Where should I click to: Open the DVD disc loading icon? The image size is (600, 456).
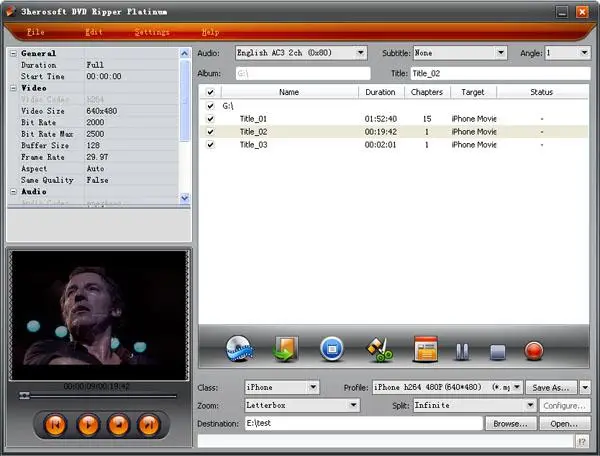click(x=240, y=349)
